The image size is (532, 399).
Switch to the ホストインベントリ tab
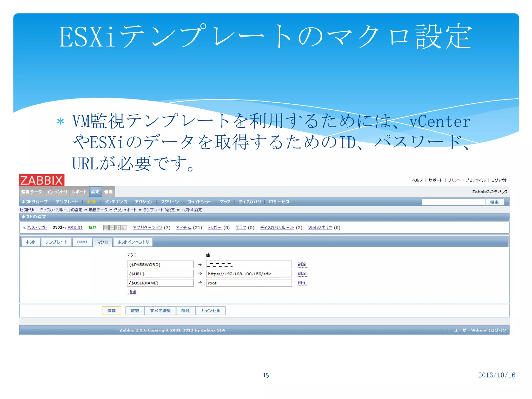[x=133, y=242]
